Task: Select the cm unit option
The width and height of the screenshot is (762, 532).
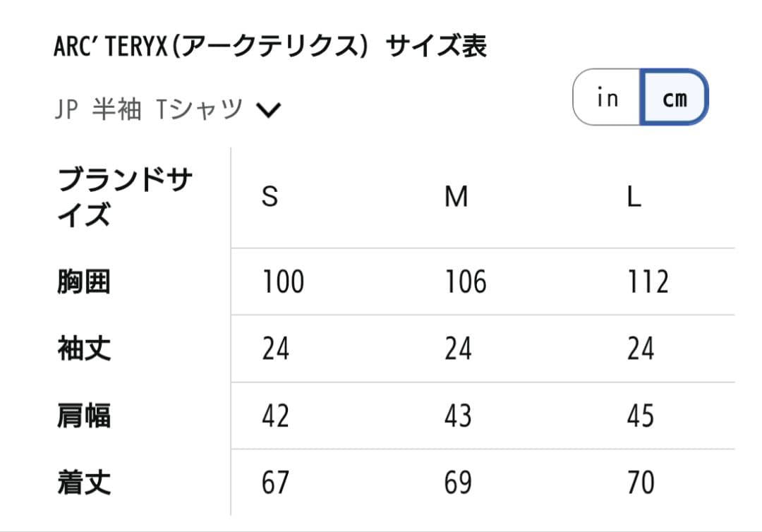Action: tap(675, 98)
